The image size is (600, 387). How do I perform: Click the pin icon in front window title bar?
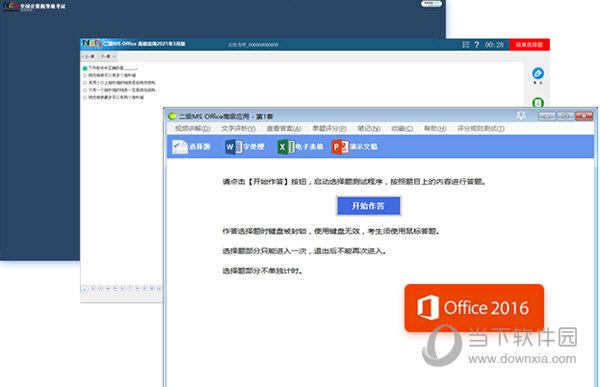[520, 116]
